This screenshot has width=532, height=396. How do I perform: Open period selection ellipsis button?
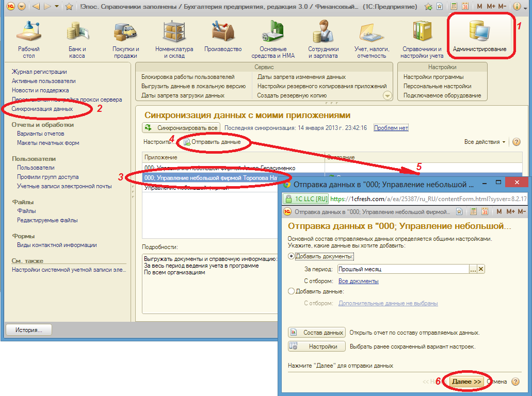(x=473, y=269)
